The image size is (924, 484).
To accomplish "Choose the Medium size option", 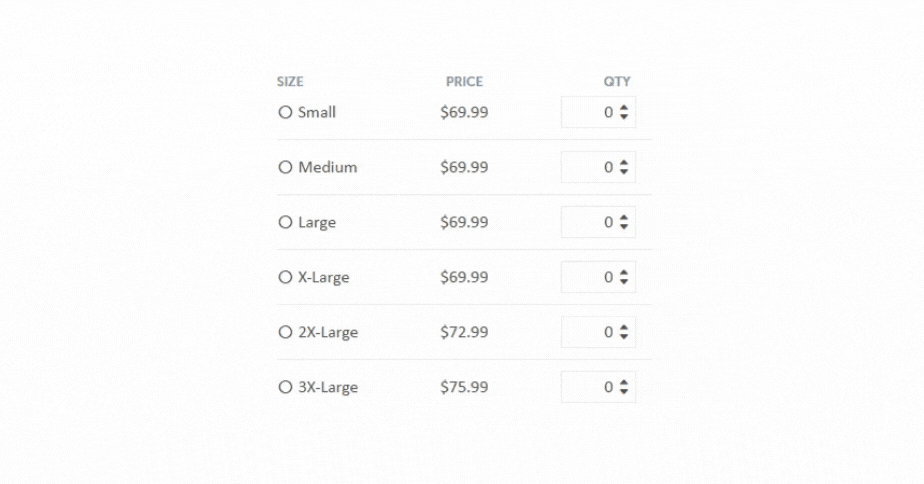I will click(285, 168).
